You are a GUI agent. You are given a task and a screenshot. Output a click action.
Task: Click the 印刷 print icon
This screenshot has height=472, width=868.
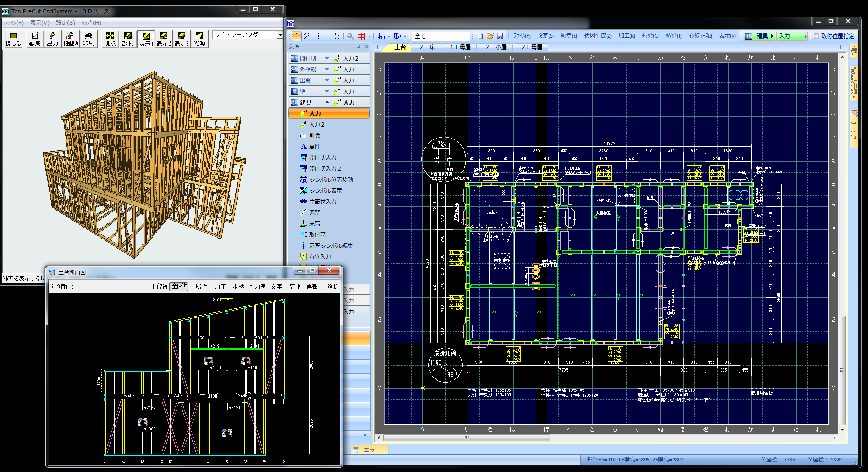click(x=88, y=39)
